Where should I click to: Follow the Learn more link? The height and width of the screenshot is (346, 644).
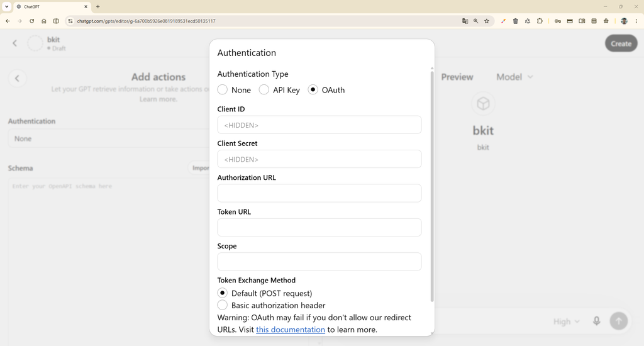click(x=158, y=99)
